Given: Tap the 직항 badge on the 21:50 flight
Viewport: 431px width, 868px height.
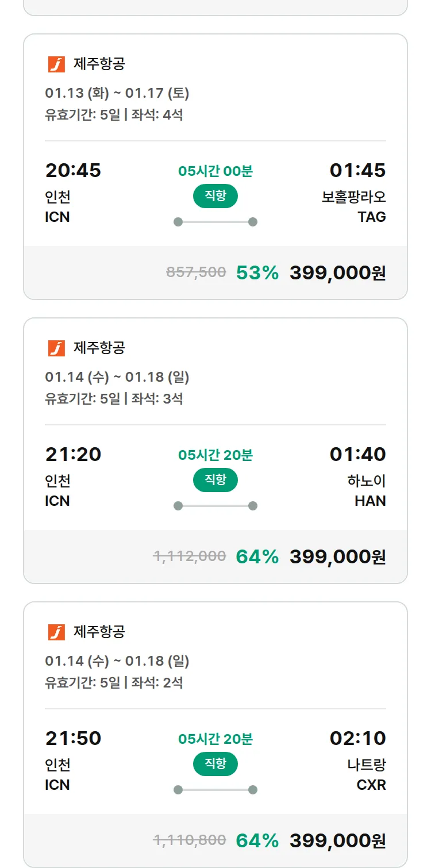Looking at the screenshot, I should click(215, 764).
